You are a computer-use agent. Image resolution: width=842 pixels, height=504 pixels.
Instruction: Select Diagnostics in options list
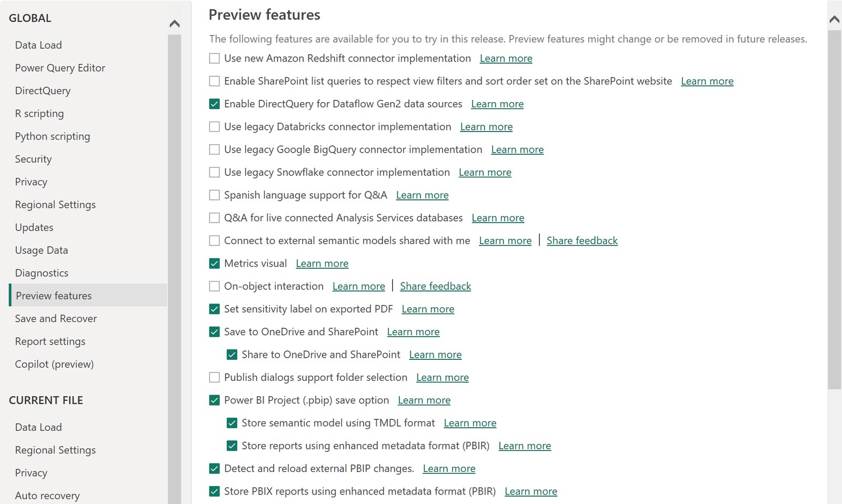click(x=42, y=273)
